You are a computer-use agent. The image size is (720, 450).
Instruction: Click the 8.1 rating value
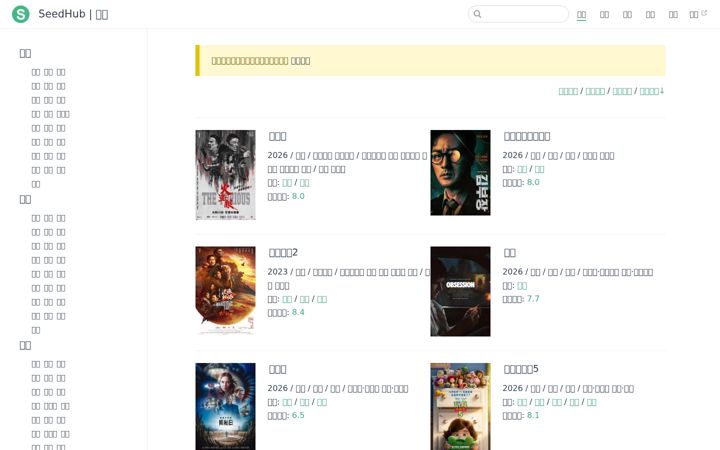point(533,415)
